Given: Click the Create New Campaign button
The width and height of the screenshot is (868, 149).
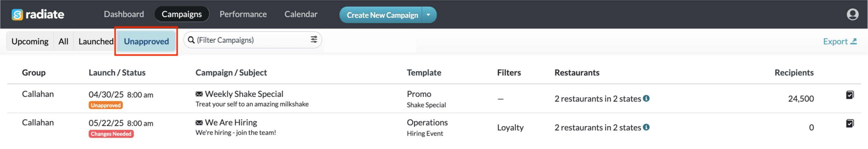Looking at the screenshot, I should point(382,15).
